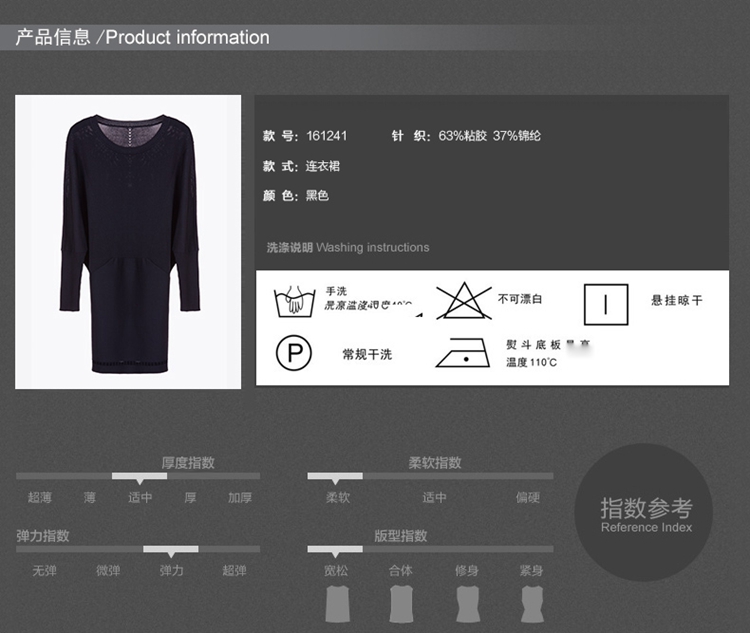The width and height of the screenshot is (750, 633).
Task: Click the 弹力指数 elasticity slider marker
Action: 170,550
